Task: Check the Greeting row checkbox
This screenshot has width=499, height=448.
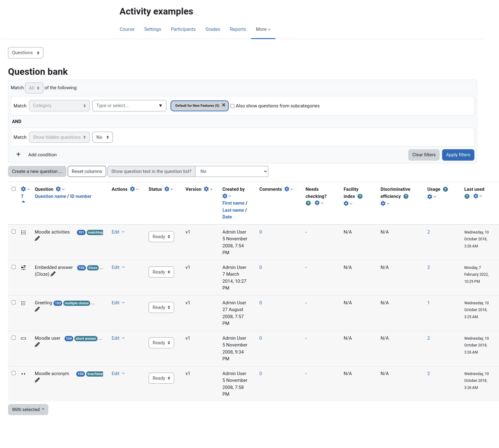Action: click(14, 302)
